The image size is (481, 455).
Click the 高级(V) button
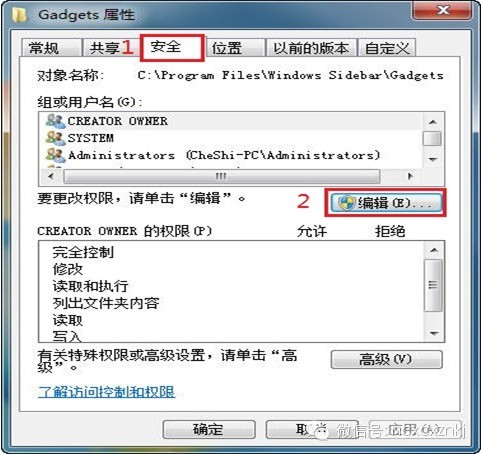tap(387, 359)
